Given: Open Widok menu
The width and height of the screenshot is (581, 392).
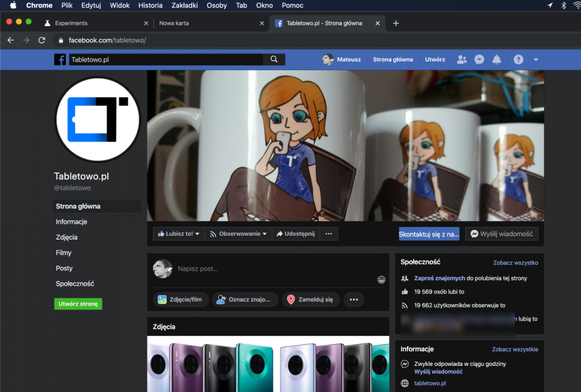Looking at the screenshot, I should (120, 5).
